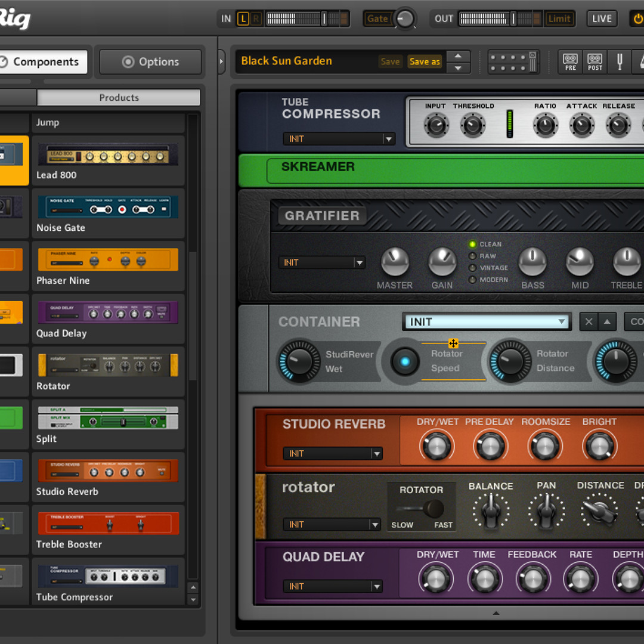Open Container INIT preset dropdown
Image resolution: width=644 pixels, height=644 pixels.
pyautogui.click(x=487, y=321)
